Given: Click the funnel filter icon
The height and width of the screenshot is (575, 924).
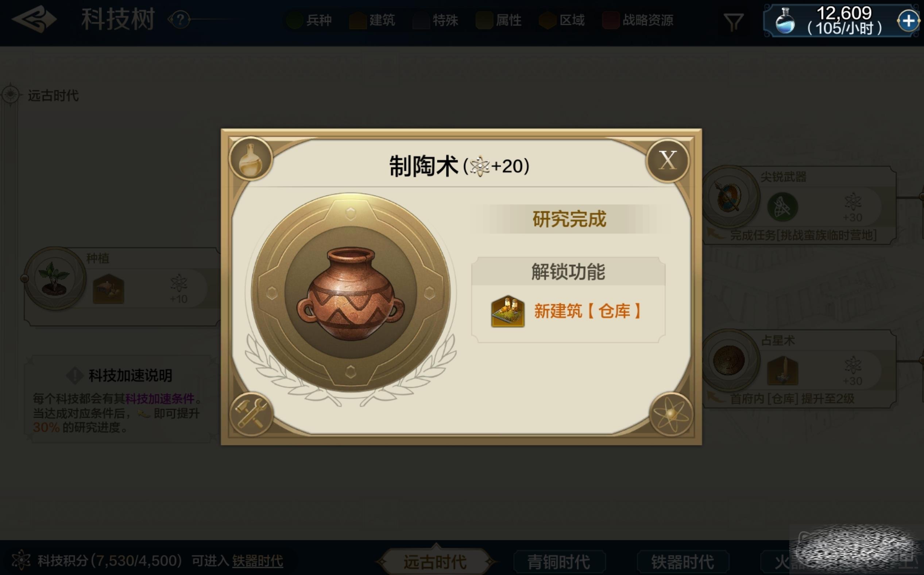Looking at the screenshot, I should coord(734,22).
